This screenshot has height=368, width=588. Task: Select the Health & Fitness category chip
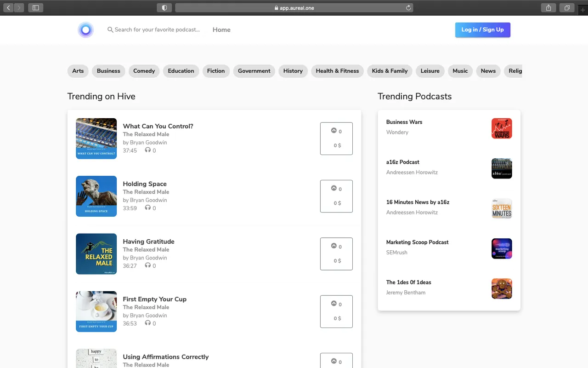click(x=337, y=71)
